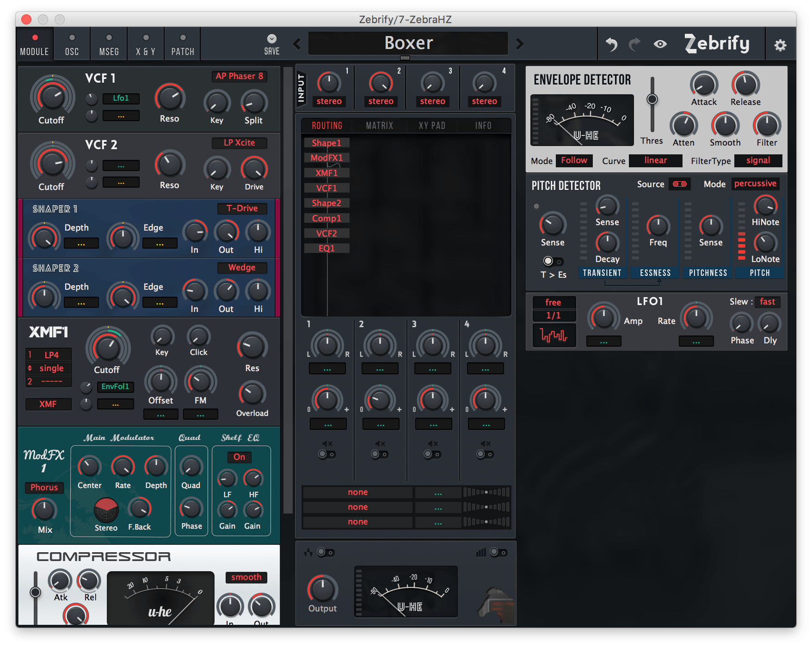Screen dimensions: 812x647
Task: Toggle the mute switch under channel 2
Action: click(380, 454)
